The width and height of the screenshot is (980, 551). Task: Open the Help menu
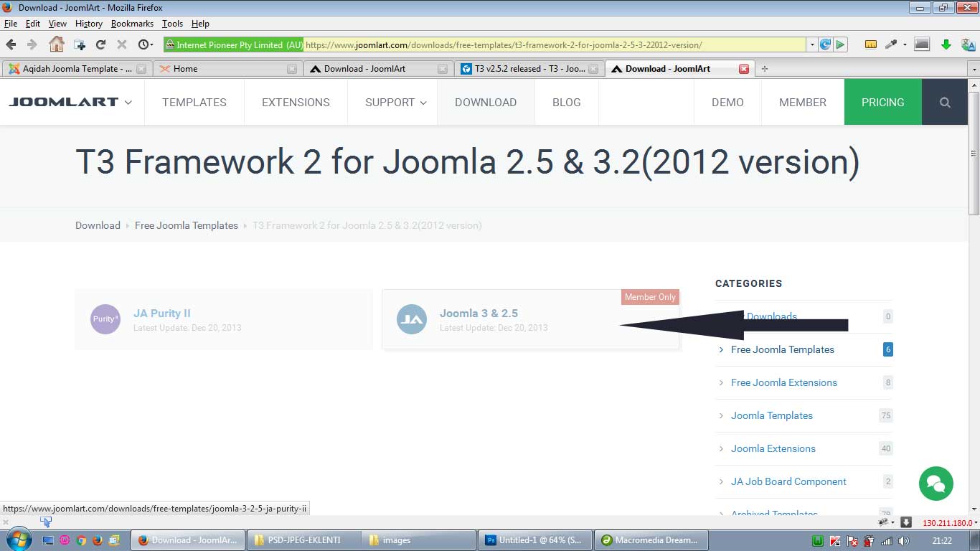200,24
